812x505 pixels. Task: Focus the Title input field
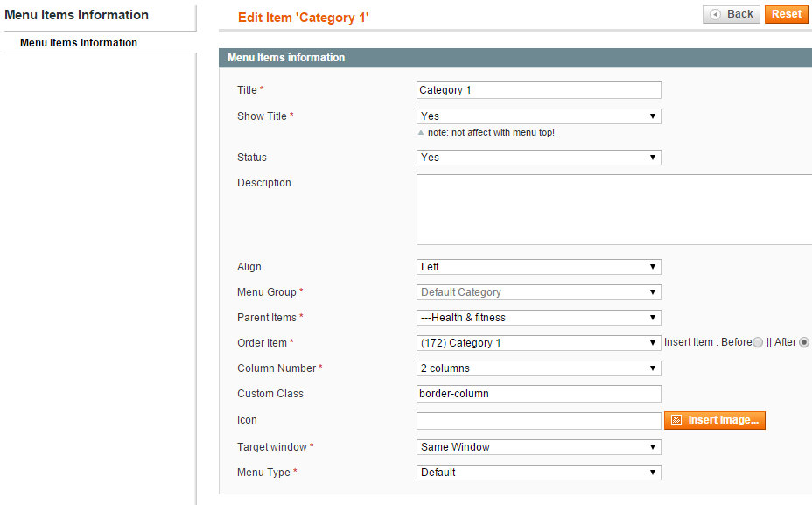coord(539,90)
